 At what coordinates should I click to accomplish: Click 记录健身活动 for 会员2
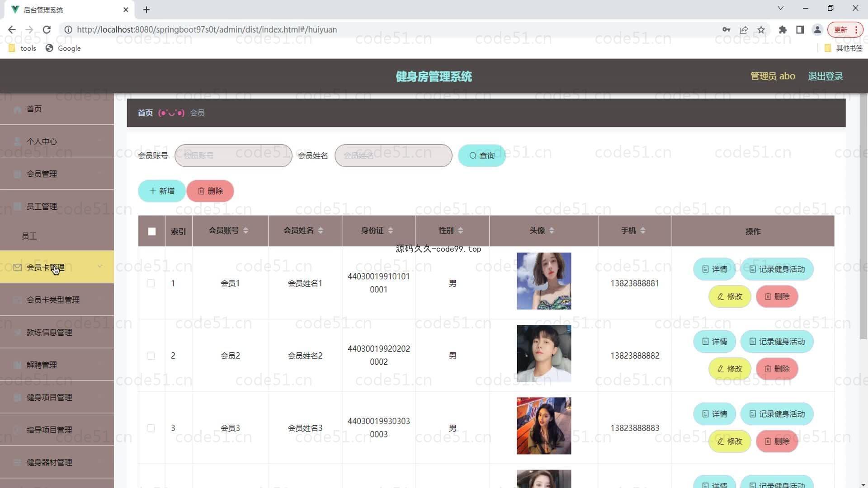[777, 342]
